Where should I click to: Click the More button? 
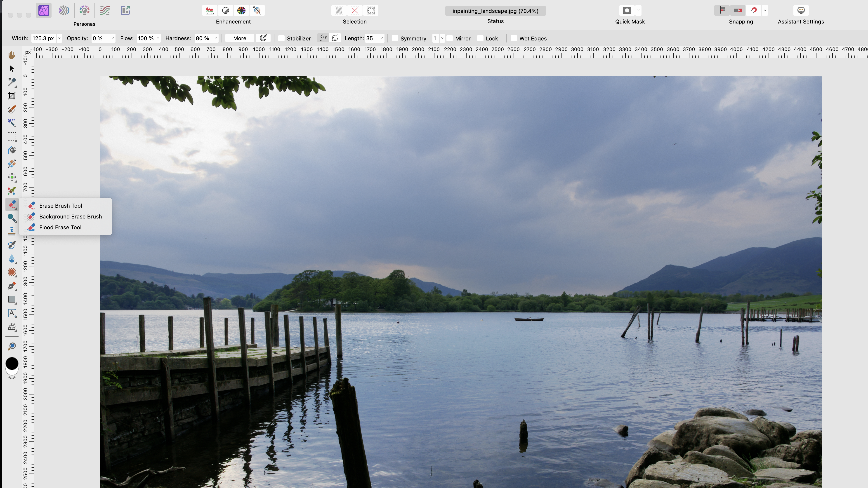[240, 38]
